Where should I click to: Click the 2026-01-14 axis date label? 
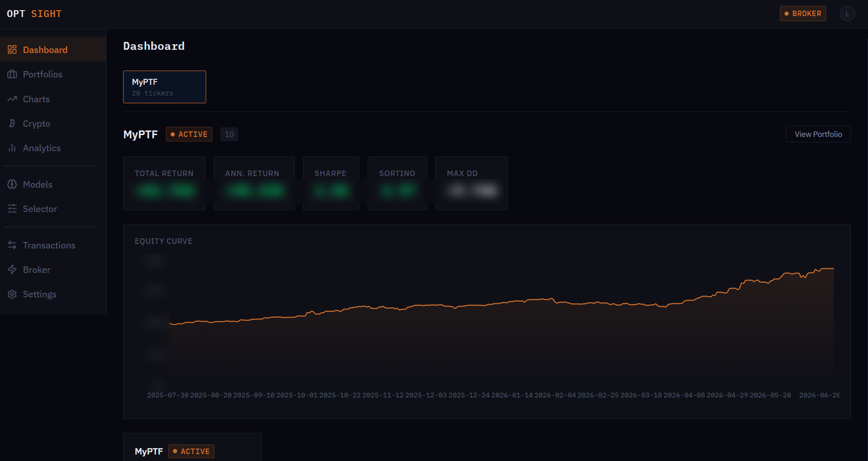coord(512,395)
